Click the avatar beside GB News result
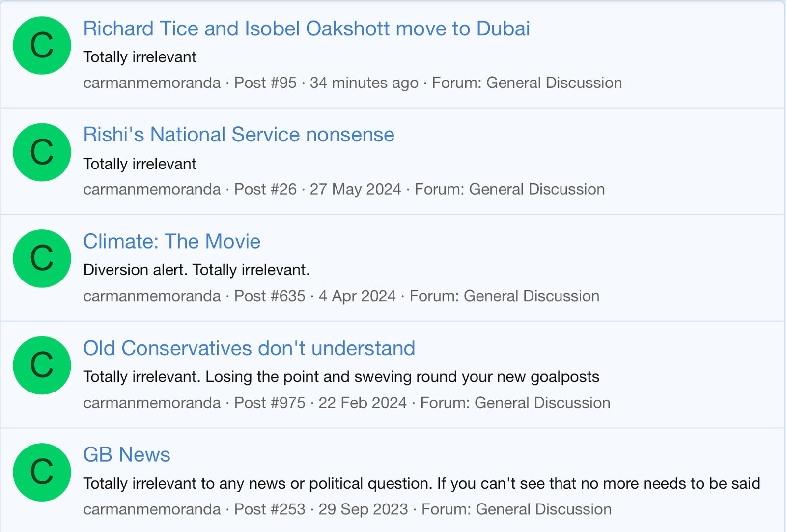This screenshot has width=786, height=532. [42, 472]
